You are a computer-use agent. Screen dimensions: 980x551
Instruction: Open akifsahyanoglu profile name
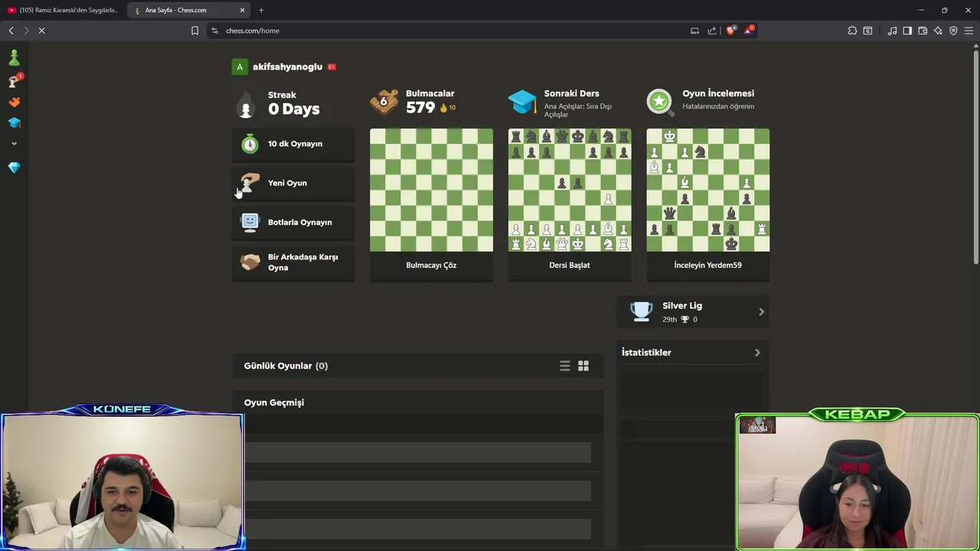click(287, 67)
